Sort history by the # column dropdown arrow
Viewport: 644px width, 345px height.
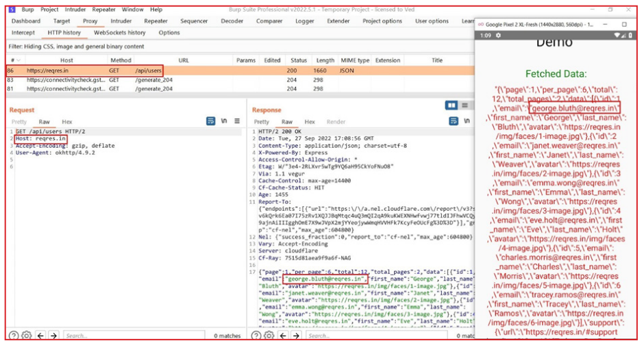18,60
